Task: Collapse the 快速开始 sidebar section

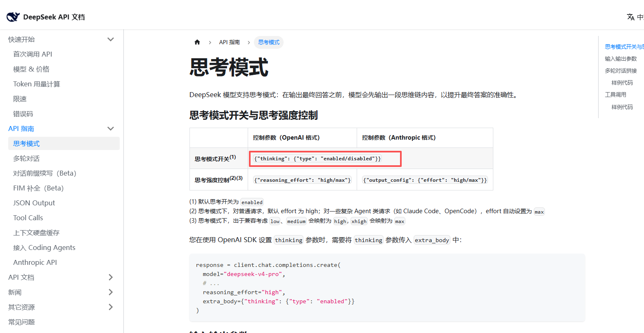Action: click(110, 40)
